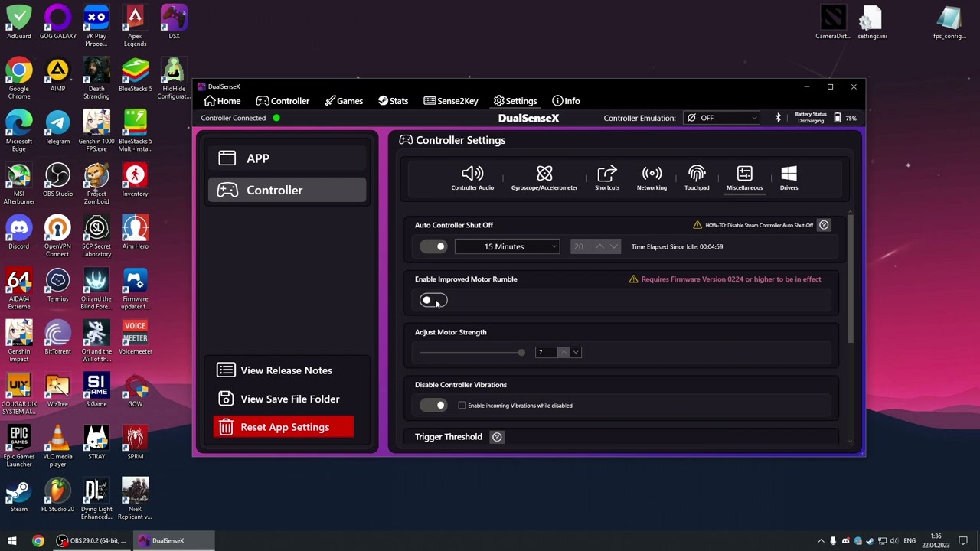Image resolution: width=980 pixels, height=551 pixels.
Task: Open the Epic Games Launcher icon
Action: pos(19,446)
